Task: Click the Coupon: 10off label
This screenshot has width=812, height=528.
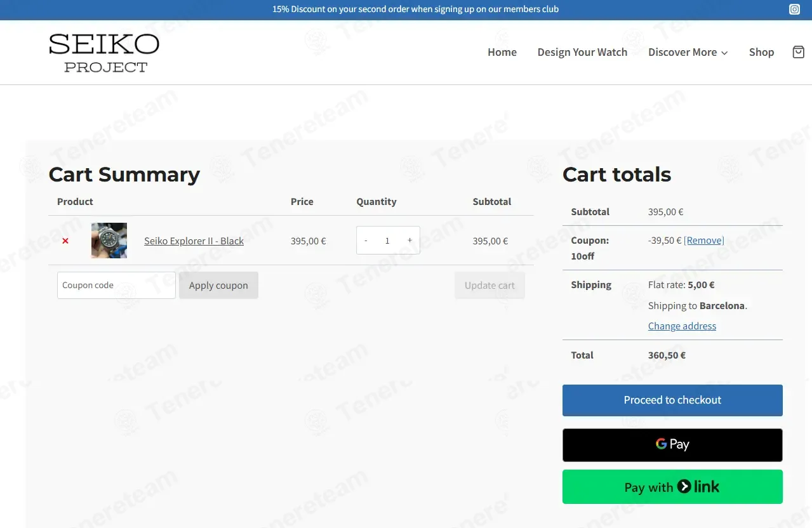Action: pyautogui.click(x=590, y=248)
